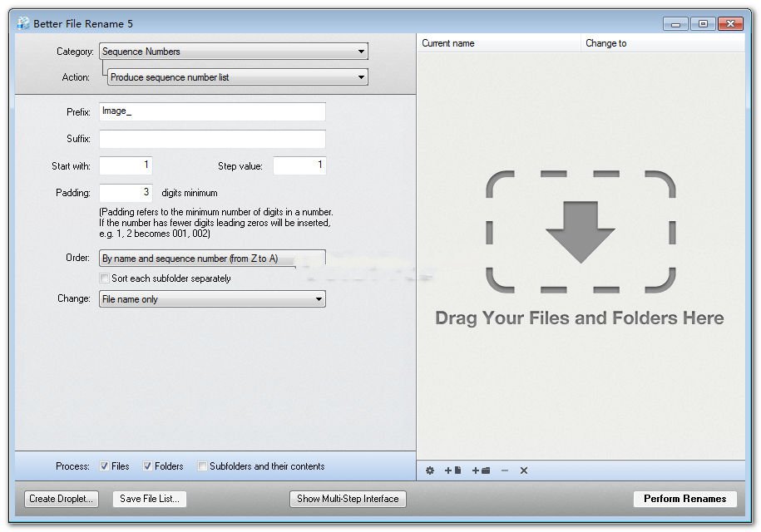Click the minus icon to remove selected file
Screen dimensions: 761x532
[504, 470]
